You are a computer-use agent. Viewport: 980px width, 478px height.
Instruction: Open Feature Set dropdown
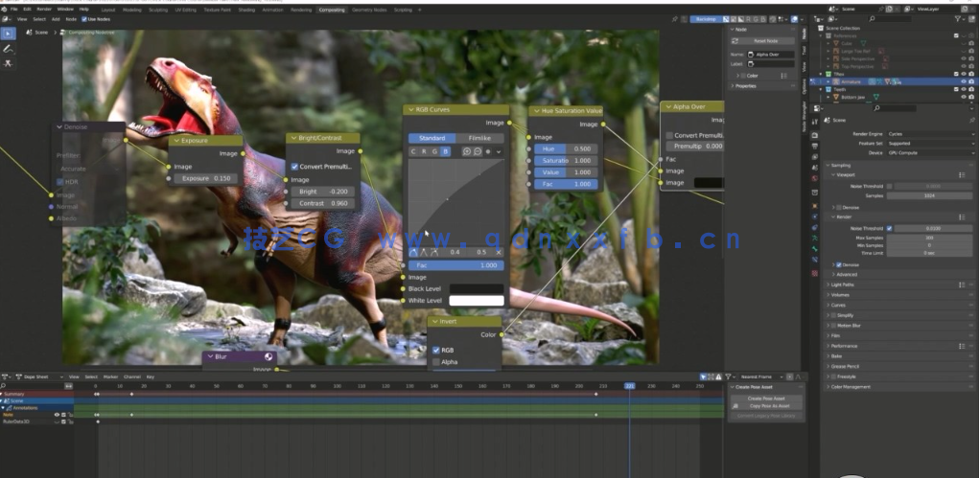pos(931,144)
